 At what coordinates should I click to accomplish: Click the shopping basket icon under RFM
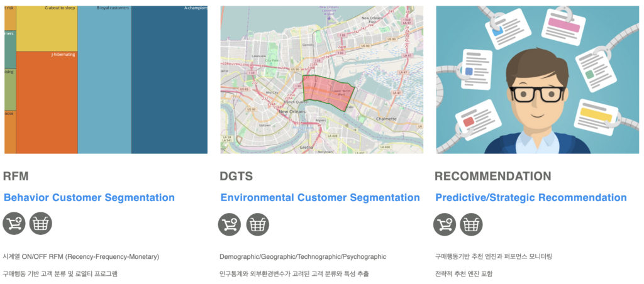click(x=41, y=223)
